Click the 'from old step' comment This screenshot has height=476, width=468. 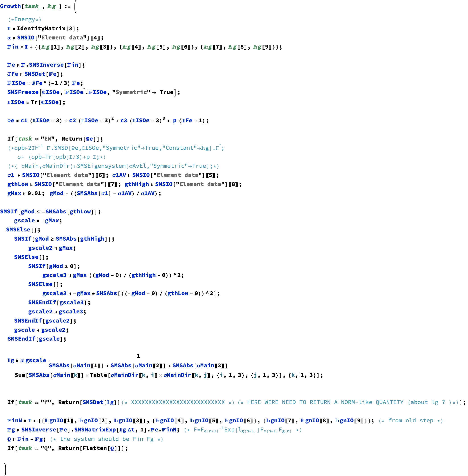click(x=411, y=421)
